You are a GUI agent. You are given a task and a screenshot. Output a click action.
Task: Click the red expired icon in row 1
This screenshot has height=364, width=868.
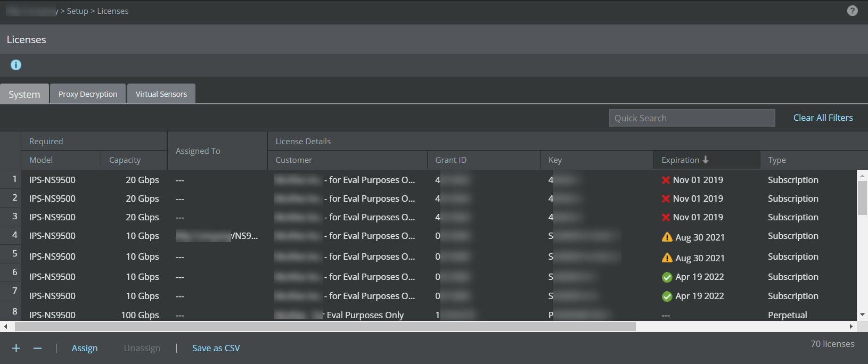pos(666,180)
